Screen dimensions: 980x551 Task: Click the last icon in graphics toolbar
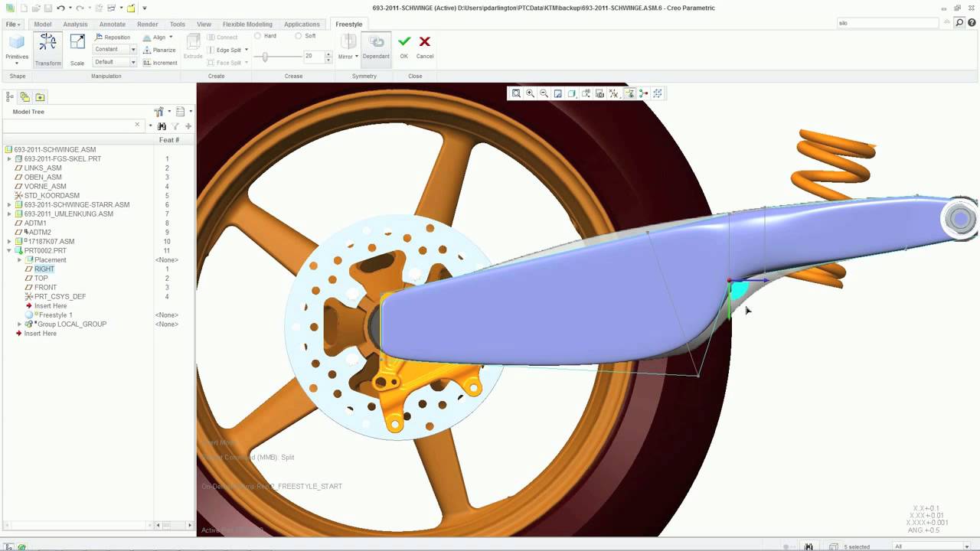point(658,93)
